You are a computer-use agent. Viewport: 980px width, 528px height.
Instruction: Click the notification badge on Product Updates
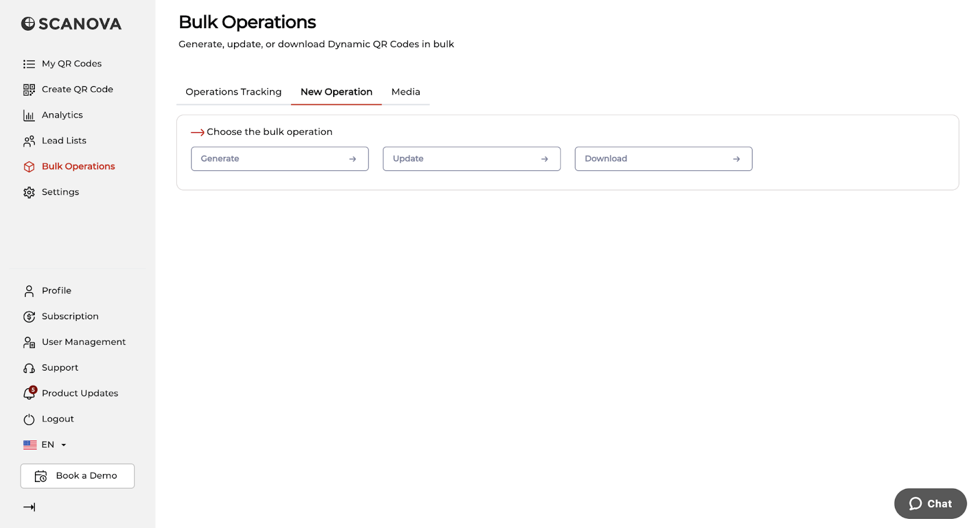(x=33, y=390)
